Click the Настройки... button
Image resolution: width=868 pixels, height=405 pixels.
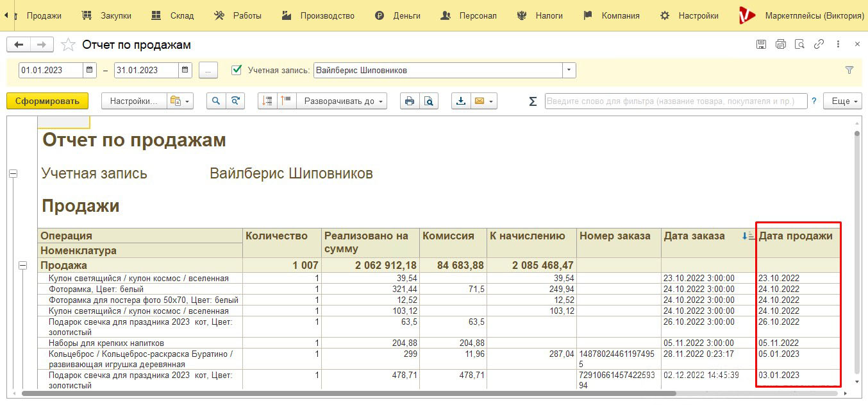point(133,101)
